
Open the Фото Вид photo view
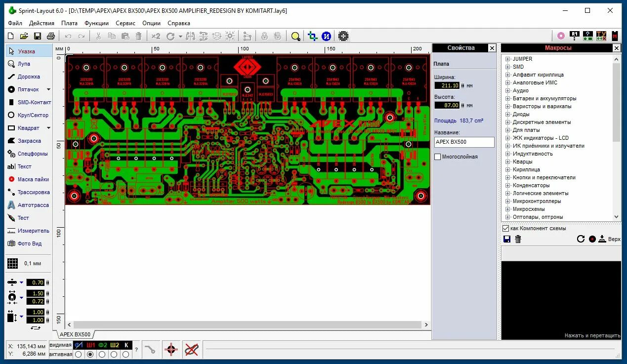click(29, 243)
